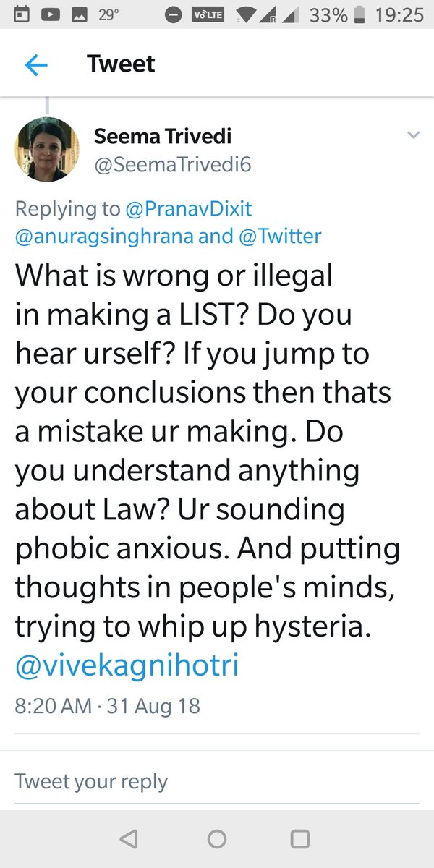Open Seema Trivedi's profile picture
The height and width of the screenshot is (868, 434).
tap(47, 150)
